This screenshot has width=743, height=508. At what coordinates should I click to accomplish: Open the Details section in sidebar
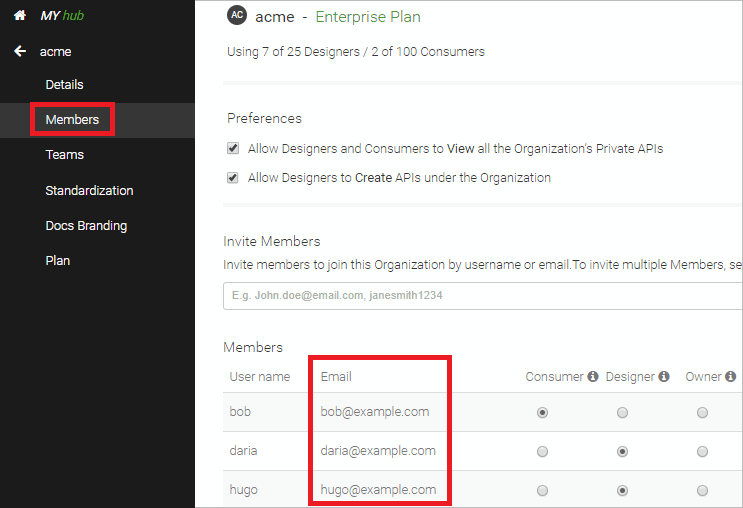pyautogui.click(x=64, y=85)
